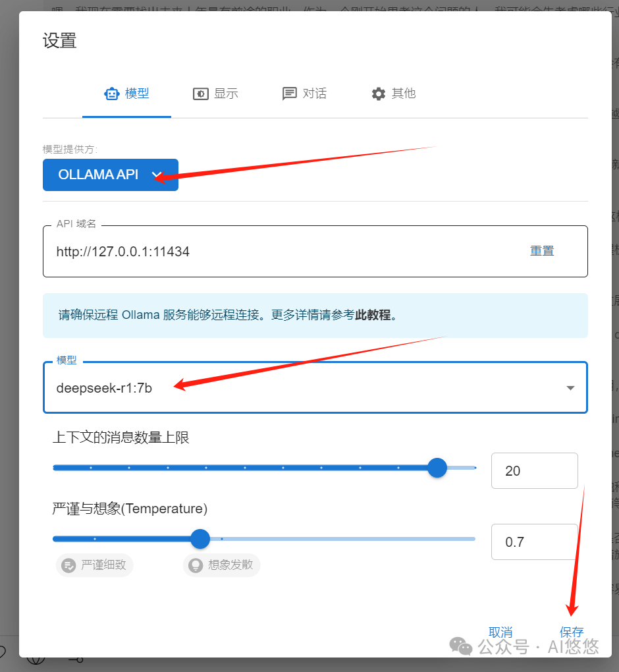Select the 严谨细致 preset chip
The image size is (619, 672).
(x=94, y=565)
